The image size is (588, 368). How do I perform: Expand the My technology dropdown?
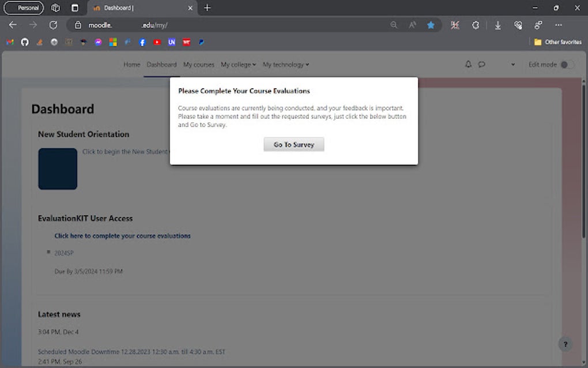click(285, 65)
